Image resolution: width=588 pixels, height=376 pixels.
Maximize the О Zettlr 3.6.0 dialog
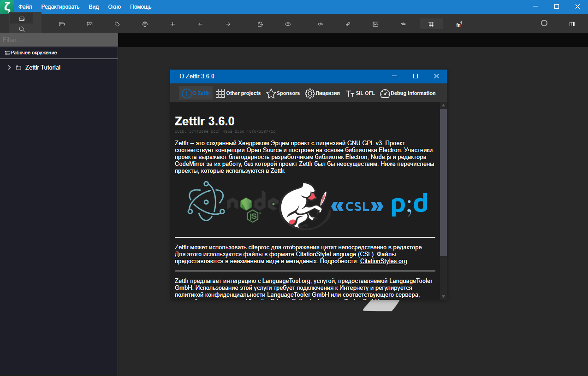415,76
